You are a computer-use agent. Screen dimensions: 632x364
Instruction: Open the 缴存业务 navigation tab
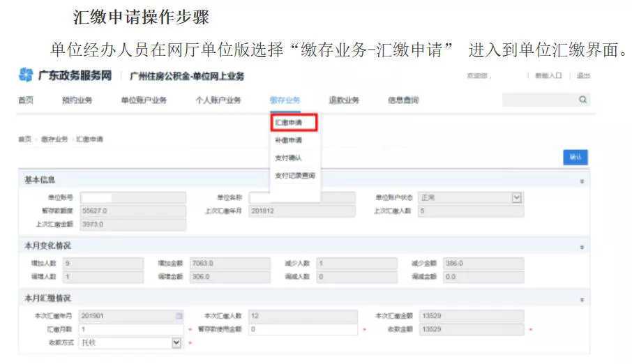(285, 100)
